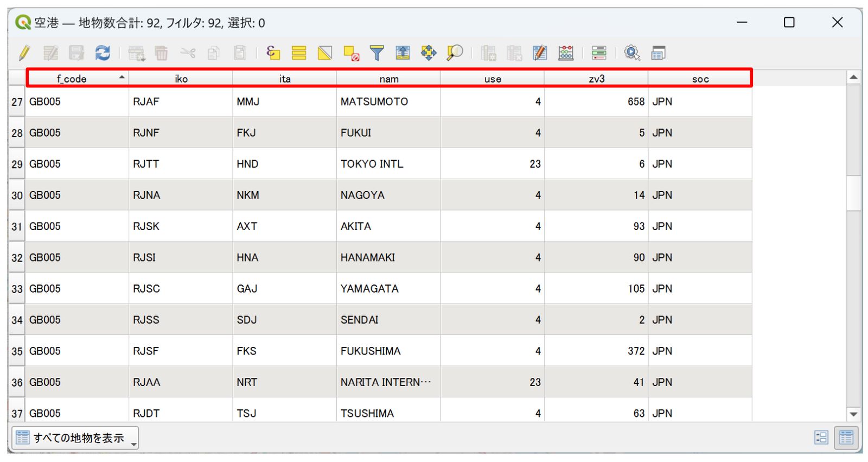Paste features from the clipboard
The image size is (868, 462).
click(240, 53)
